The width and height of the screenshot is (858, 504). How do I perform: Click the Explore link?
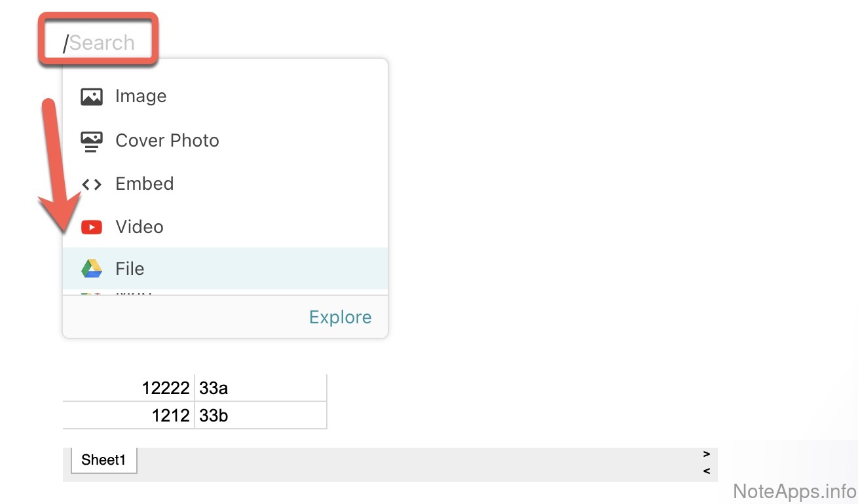pyautogui.click(x=340, y=317)
